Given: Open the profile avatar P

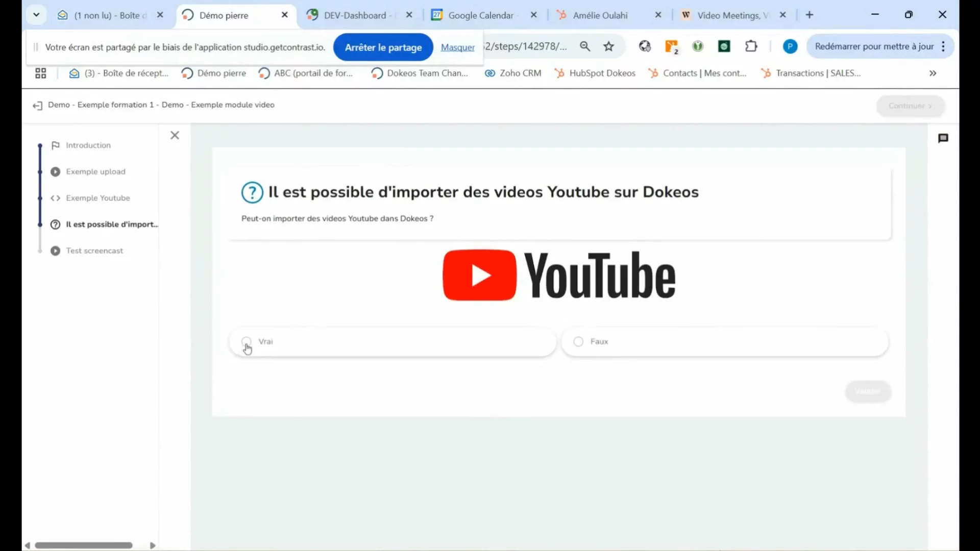Looking at the screenshot, I should pos(790,46).
